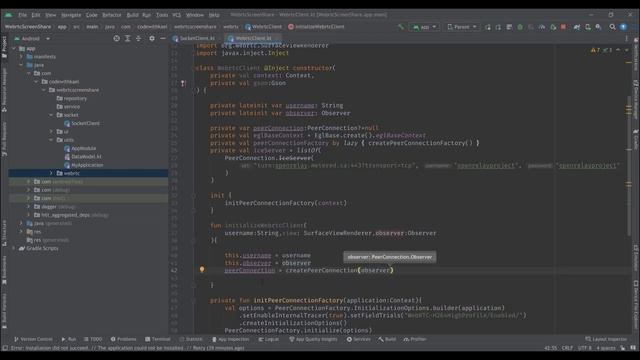Click the red Stop button icon
Image resolution: width=640 pixels, height=360 pixels.
coord(564,27)
